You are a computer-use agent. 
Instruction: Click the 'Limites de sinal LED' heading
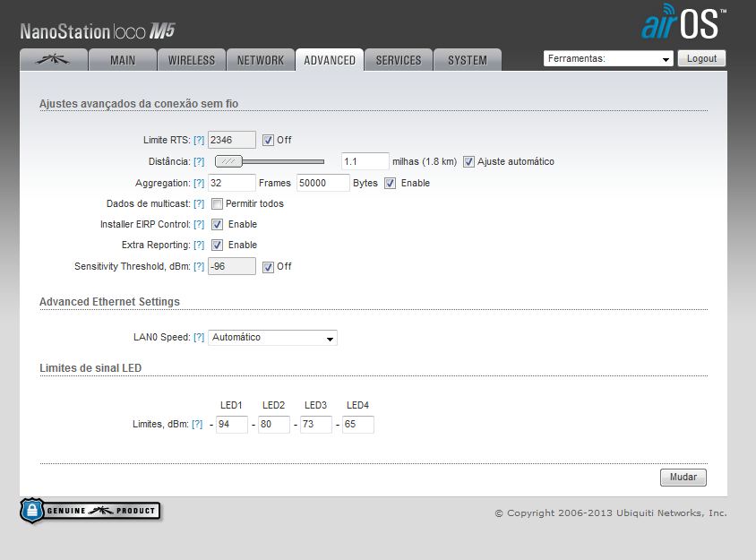point(90,368)
